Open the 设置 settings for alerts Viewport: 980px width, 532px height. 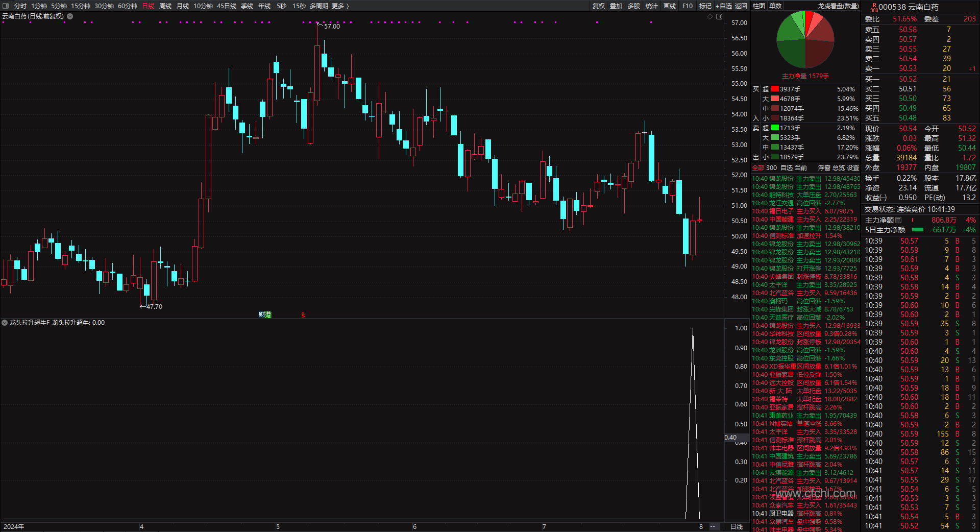pos(853,168)
